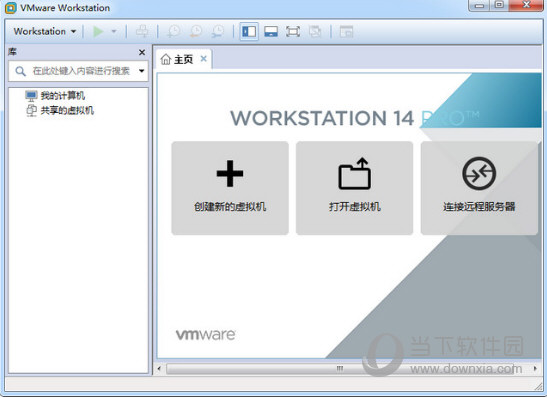Click the VMware Workstation title bar icon
Viewport: 547px width, 398px height.
click(x=11, y=8)
